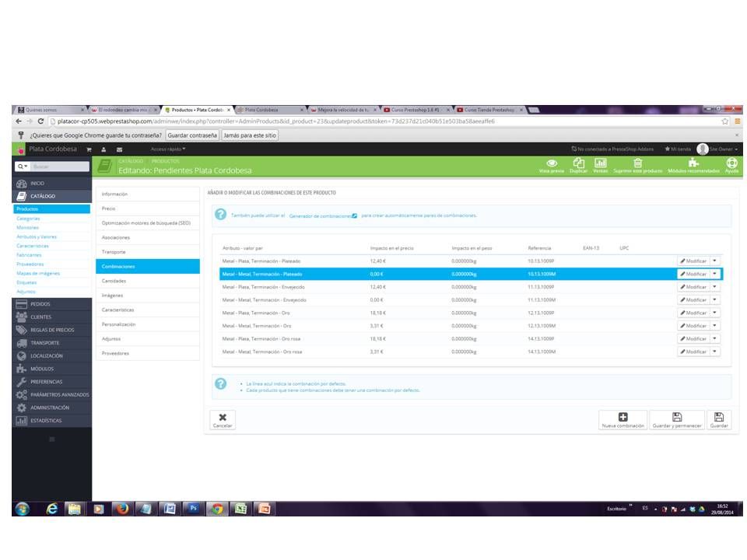Go to Inicio in the sidebar

[51, 184]
